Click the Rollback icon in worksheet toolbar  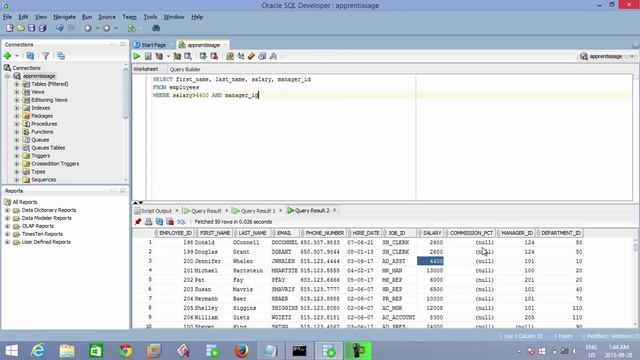tap(214, 56)
